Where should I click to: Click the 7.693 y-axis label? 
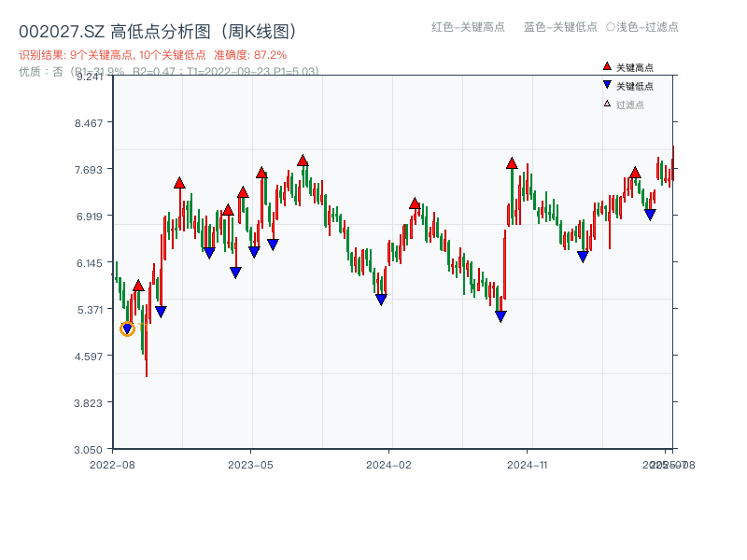click(89, 170)
